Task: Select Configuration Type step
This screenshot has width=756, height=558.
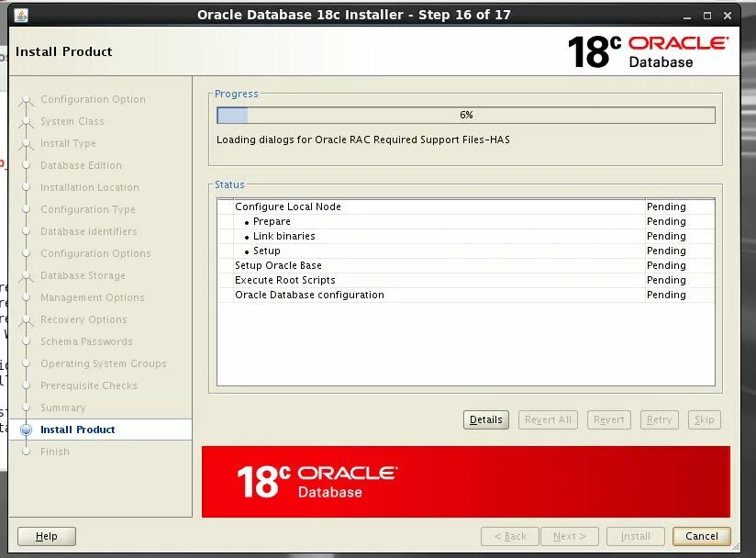Action: click(x=88, y=210)
